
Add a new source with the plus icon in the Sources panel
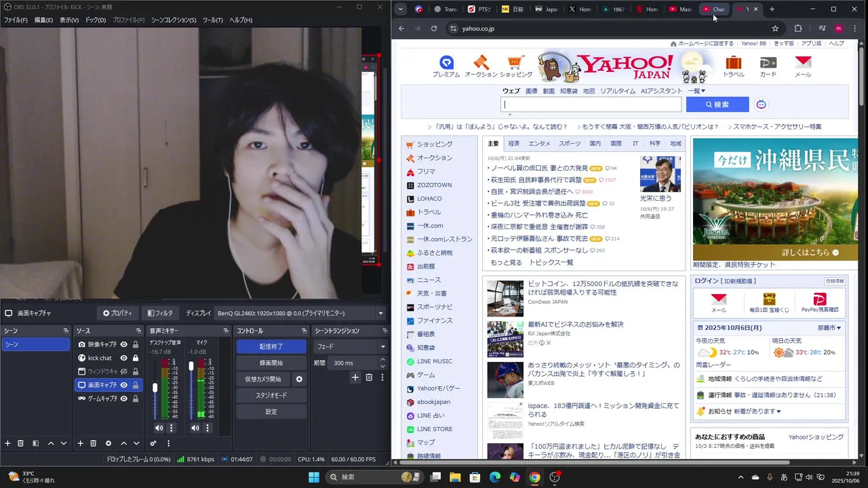point(80,443)
